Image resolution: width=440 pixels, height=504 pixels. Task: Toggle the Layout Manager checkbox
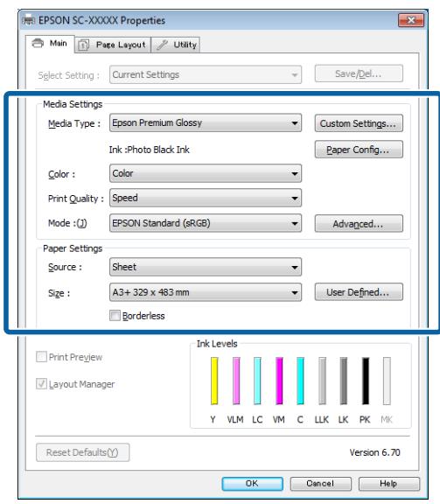click(x=41, y=384)
